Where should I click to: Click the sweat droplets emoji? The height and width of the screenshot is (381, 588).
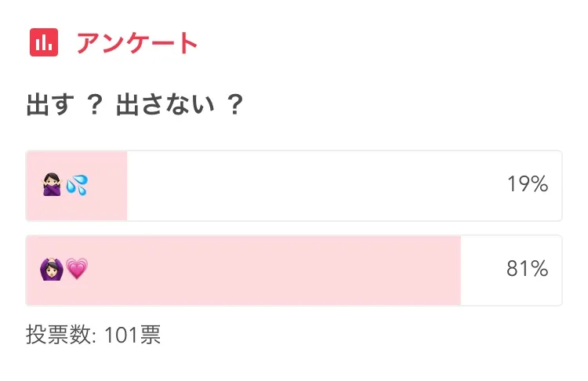[x=76, y=186]
